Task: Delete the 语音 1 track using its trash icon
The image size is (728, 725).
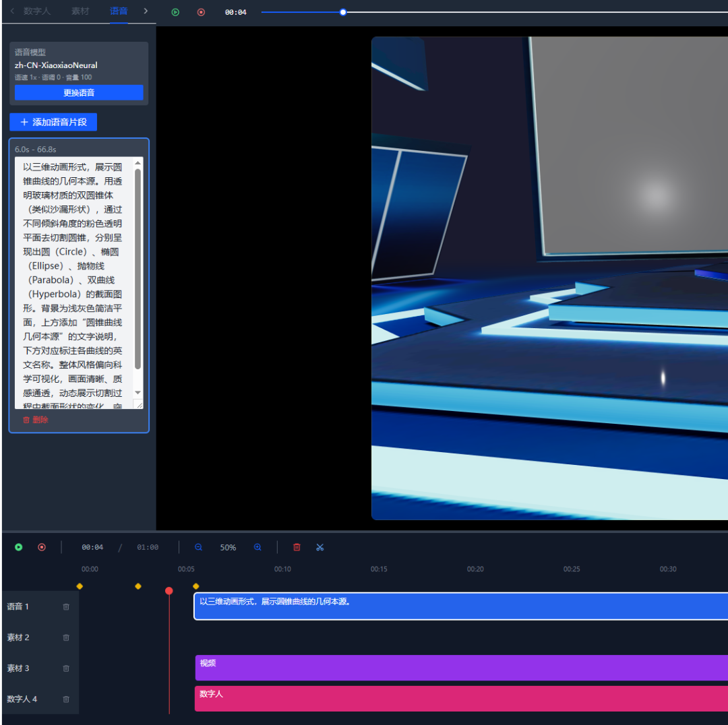Action: 66,606
